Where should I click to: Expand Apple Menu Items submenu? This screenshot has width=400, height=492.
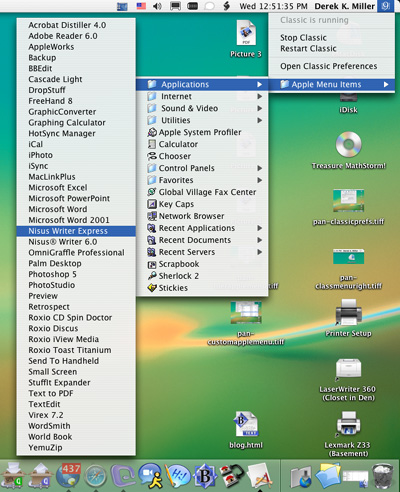(x=332, y=84)
